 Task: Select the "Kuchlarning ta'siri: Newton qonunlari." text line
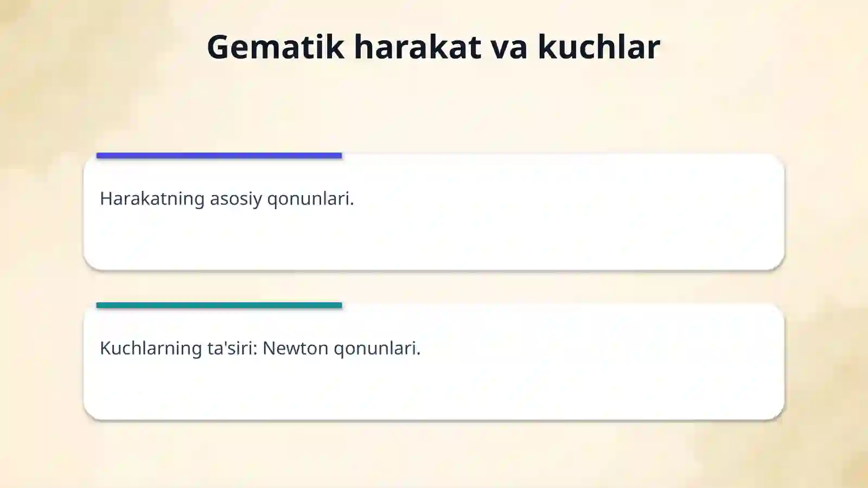point(260,348)
